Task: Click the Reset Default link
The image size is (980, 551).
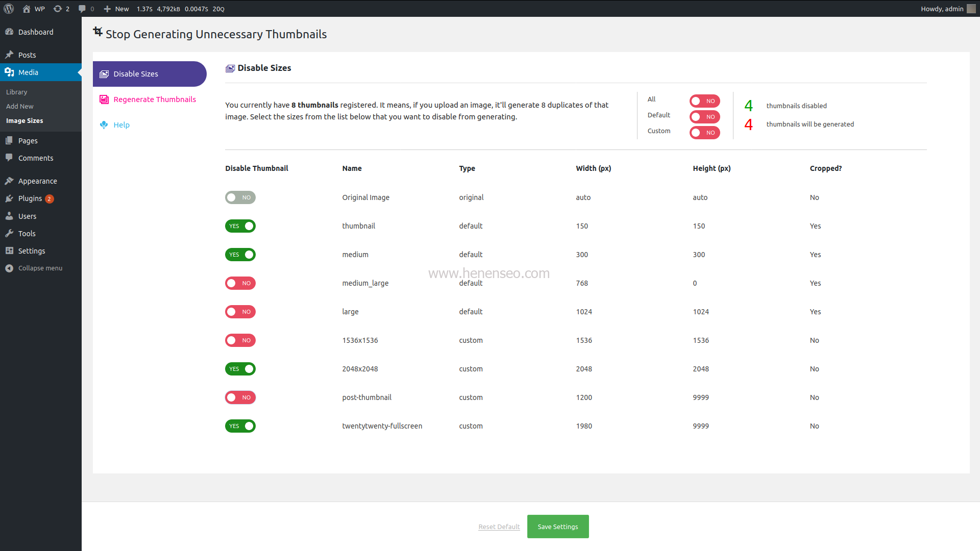Action: (499, 527)
